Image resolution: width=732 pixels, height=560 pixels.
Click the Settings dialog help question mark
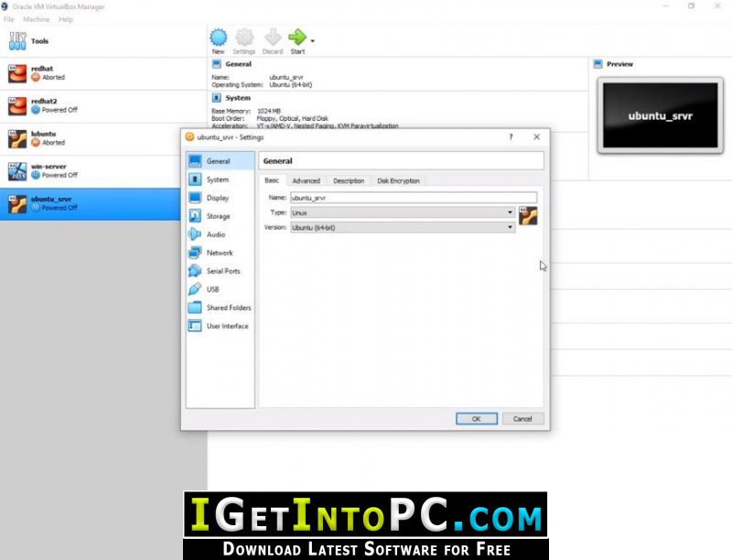pos(511,136)
